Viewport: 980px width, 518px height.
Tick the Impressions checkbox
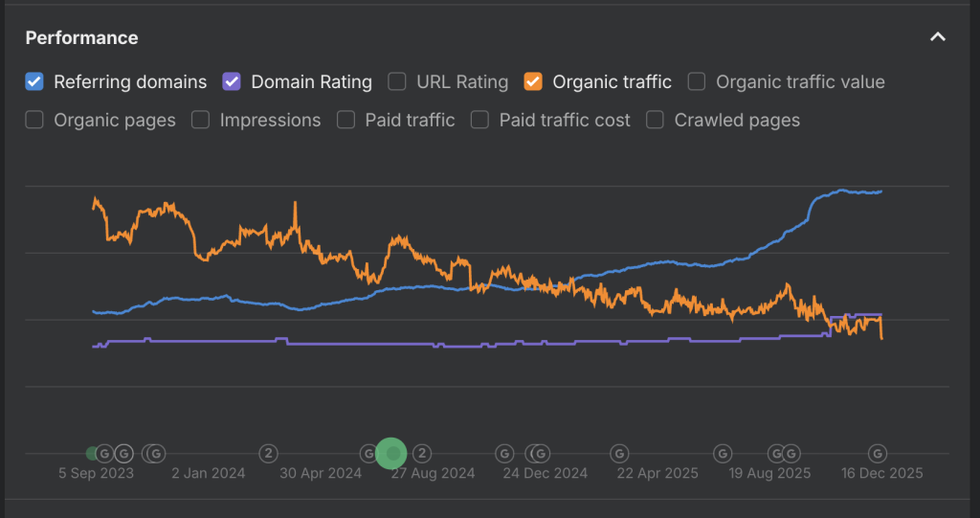pos(200,120)
